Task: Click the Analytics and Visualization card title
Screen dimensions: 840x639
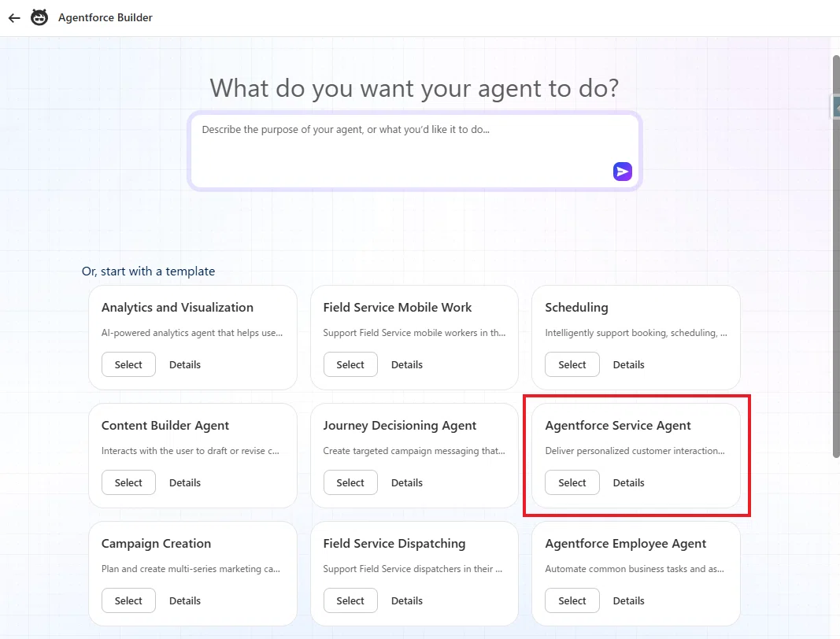Action: coord(177,308)
